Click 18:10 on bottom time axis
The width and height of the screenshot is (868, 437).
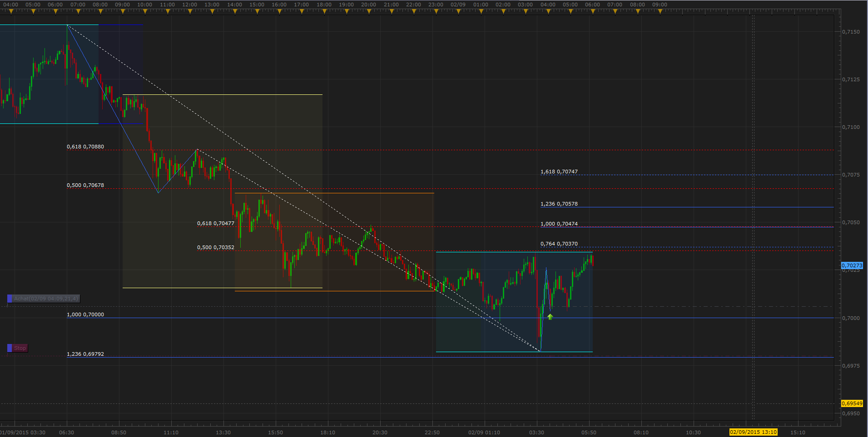328,432
